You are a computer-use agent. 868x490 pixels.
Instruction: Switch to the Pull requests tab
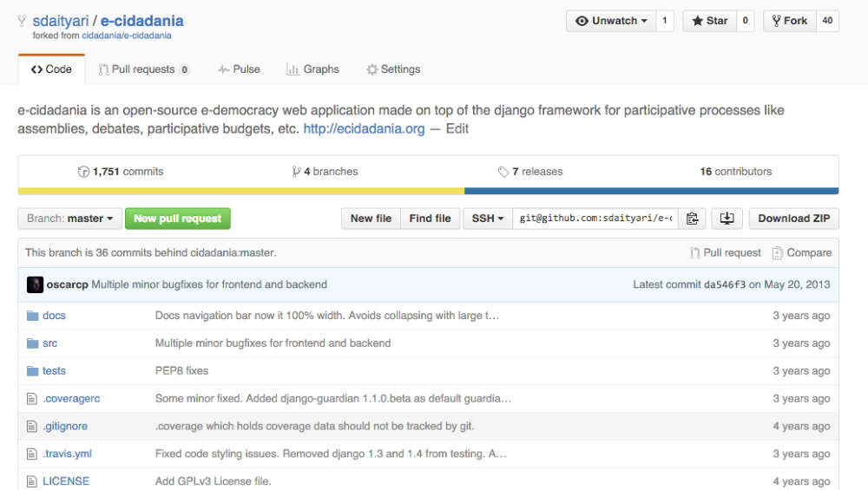point(143,69)
